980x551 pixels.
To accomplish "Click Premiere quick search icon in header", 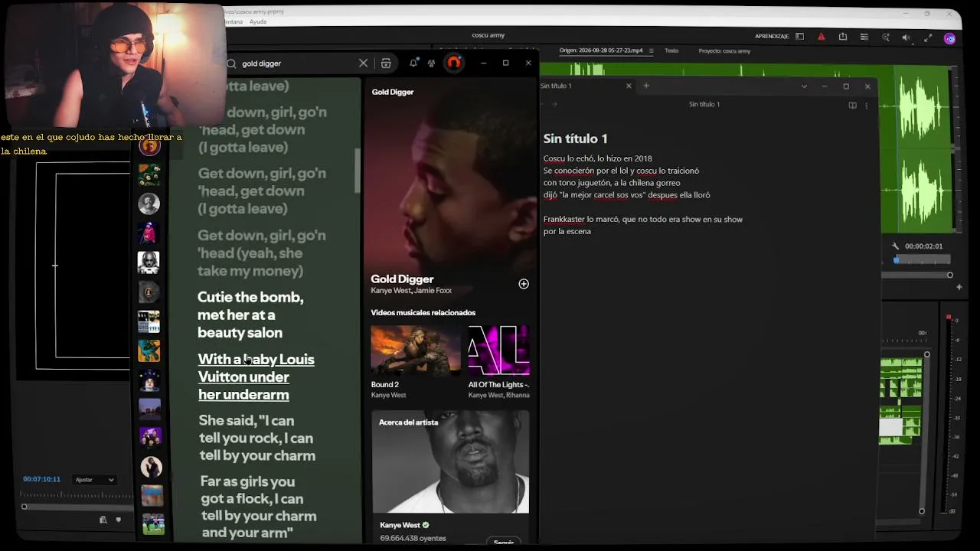I will [886, 37].
